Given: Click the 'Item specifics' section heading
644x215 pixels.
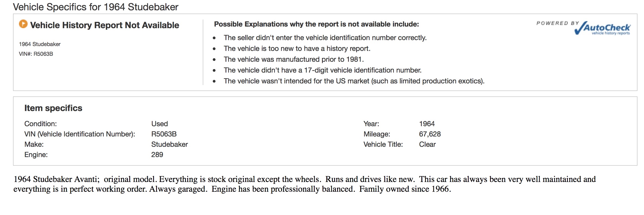Looking at the screenshot, I should (x=53, y=108).
